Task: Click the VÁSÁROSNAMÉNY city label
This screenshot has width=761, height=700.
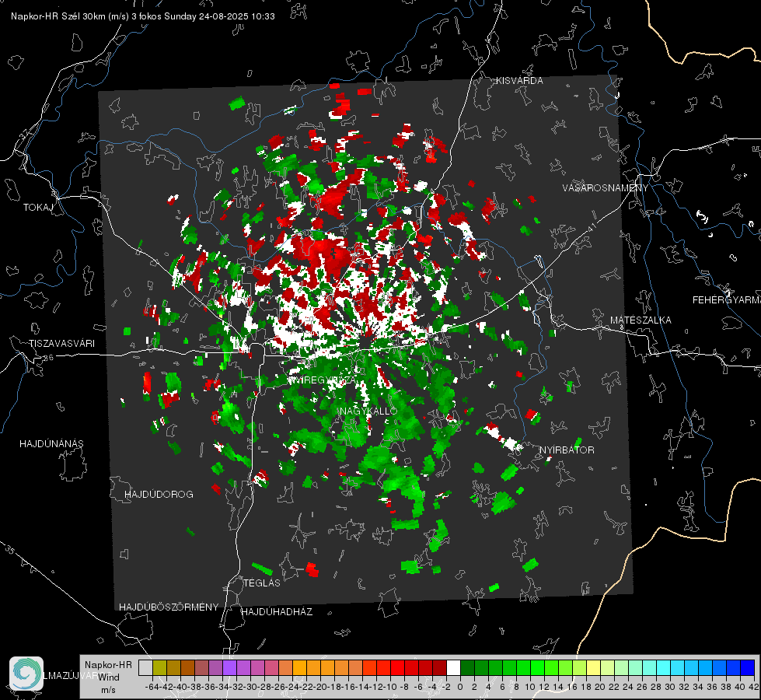Action: pos(606,188)
